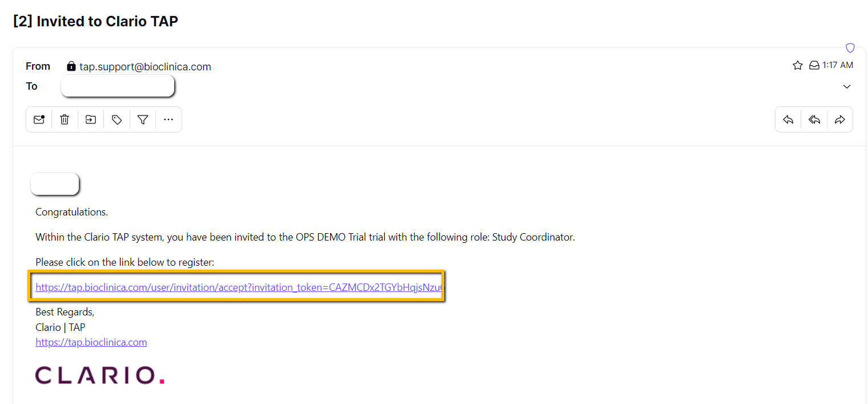Click the purple shield protection icon
Screen dimensions: 868x404
850,47
